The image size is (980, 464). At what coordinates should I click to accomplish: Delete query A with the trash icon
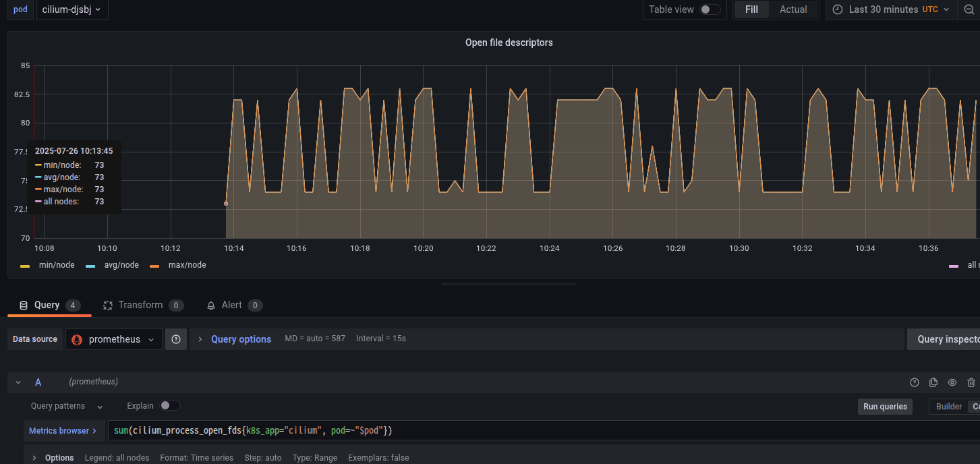[x=971, y=382]
